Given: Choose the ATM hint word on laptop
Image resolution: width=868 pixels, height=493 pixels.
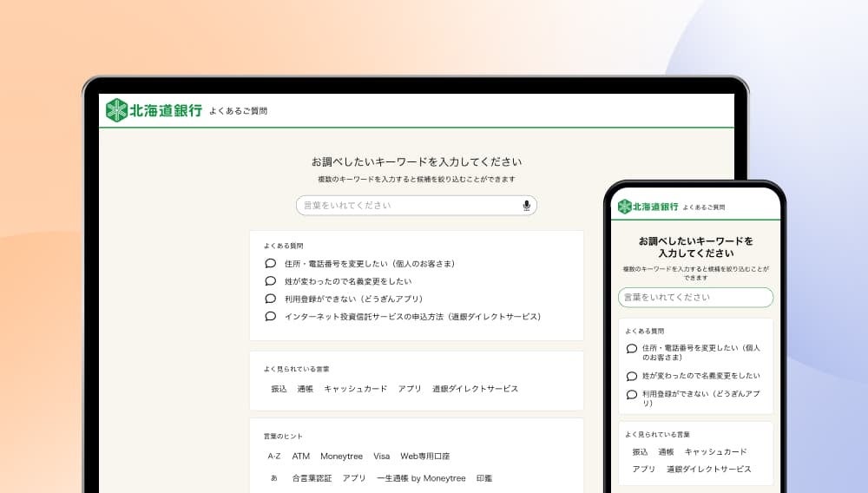Looking at the screenshot, I should point(300,457).
